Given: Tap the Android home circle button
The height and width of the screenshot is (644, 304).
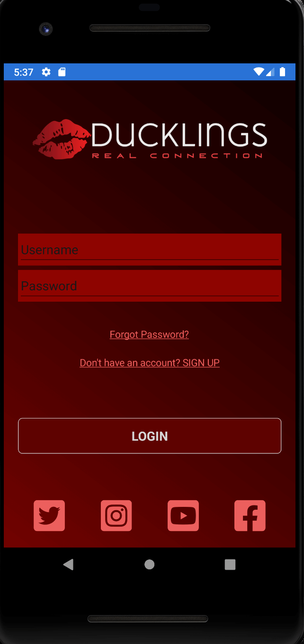Looking at the screenshot, I should [150, 564].
